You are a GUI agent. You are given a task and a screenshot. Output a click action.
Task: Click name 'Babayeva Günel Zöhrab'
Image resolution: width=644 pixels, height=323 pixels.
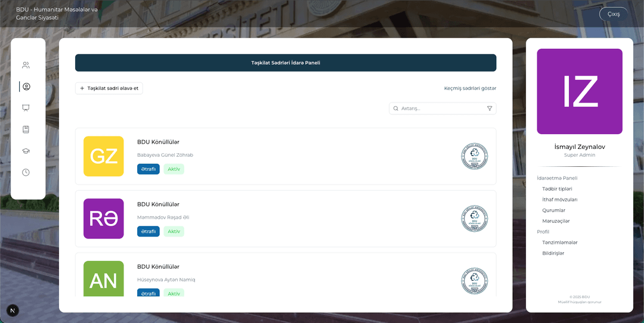tap(165, 155)
